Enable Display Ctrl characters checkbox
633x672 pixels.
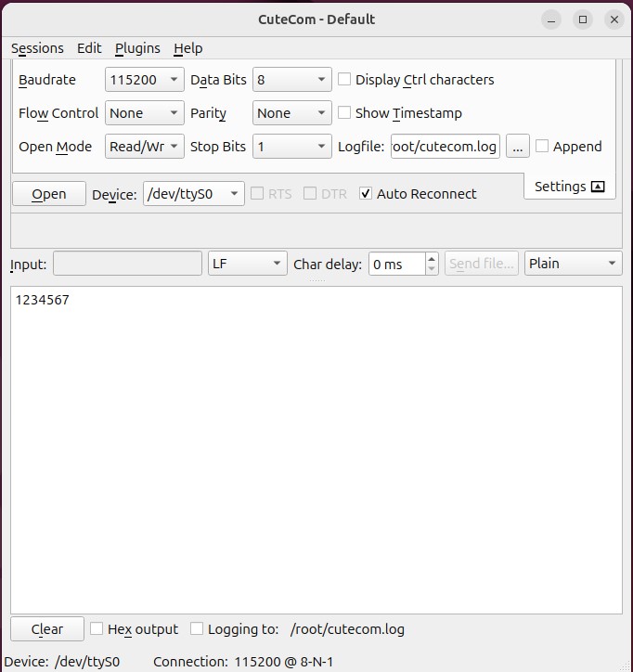[x=344, y=79]
